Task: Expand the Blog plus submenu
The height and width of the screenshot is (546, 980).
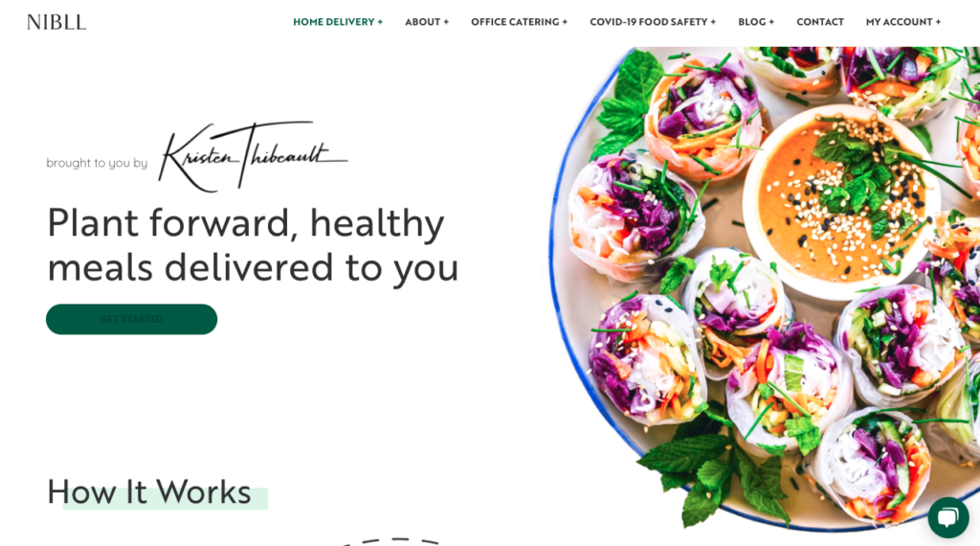Action: point(771,22)
